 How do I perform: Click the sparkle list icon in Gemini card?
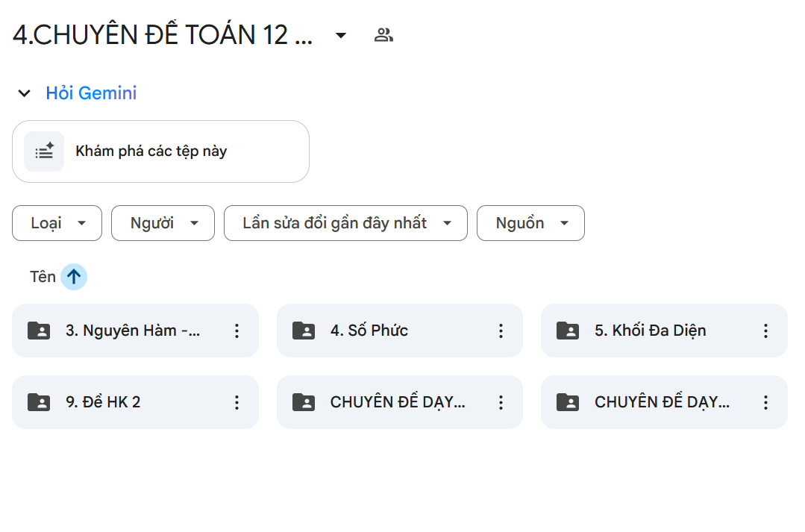click(x=44, y=151)
